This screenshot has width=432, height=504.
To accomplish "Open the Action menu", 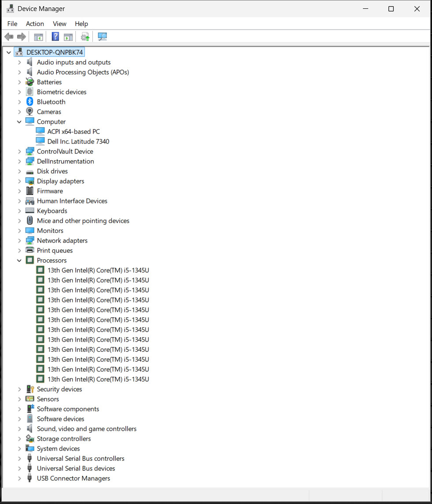I will pos(35,24).
